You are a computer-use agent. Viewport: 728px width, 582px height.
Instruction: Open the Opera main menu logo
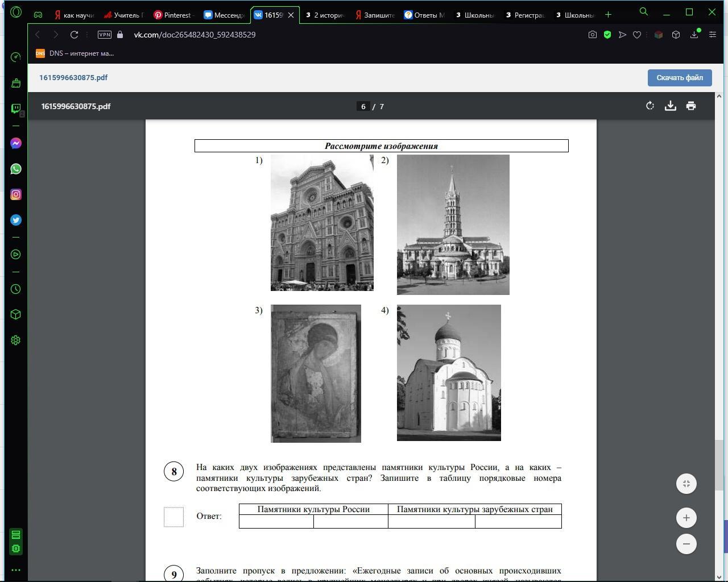[x=16, y=11]
